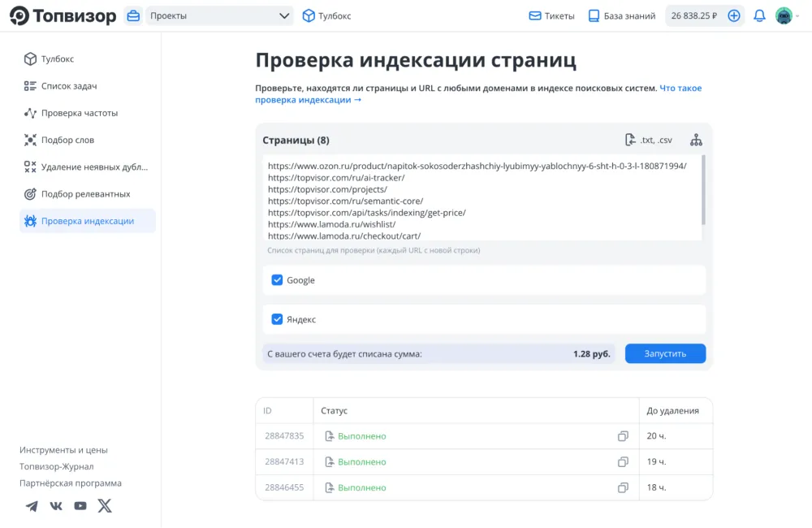Click the URL list scrollbar
Image resolution: width=812 pixels, height=528 pixels.
tap(703, 189)
